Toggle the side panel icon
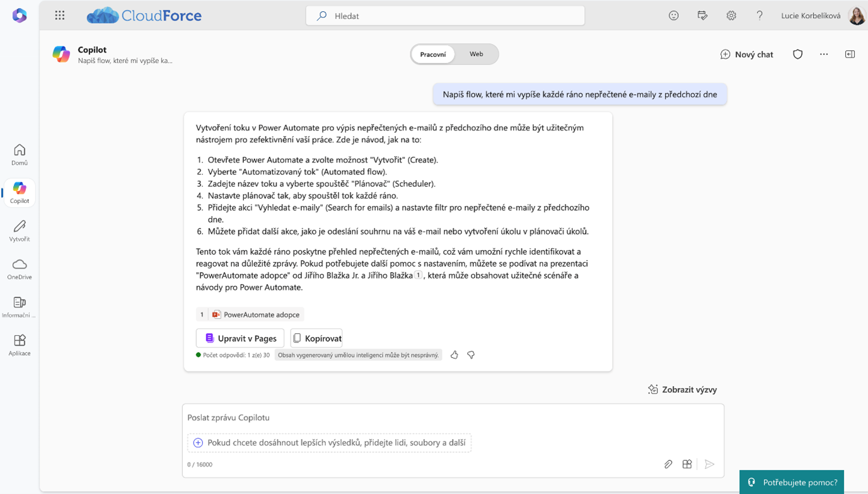This screenshot has height=494, width=868. tap(850, 54)
